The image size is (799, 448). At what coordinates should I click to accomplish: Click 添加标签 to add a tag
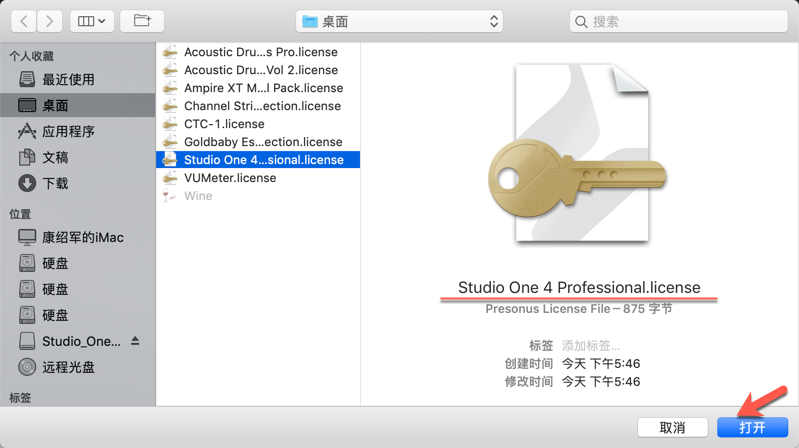[x=591, y=346]
